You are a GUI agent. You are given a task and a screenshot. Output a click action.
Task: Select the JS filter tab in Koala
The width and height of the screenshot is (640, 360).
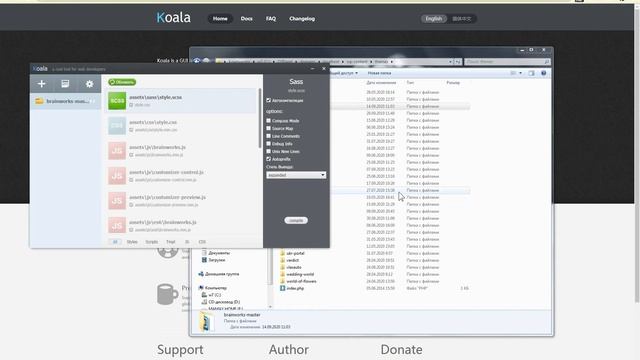pyautogui.click(x=187, y=242)
